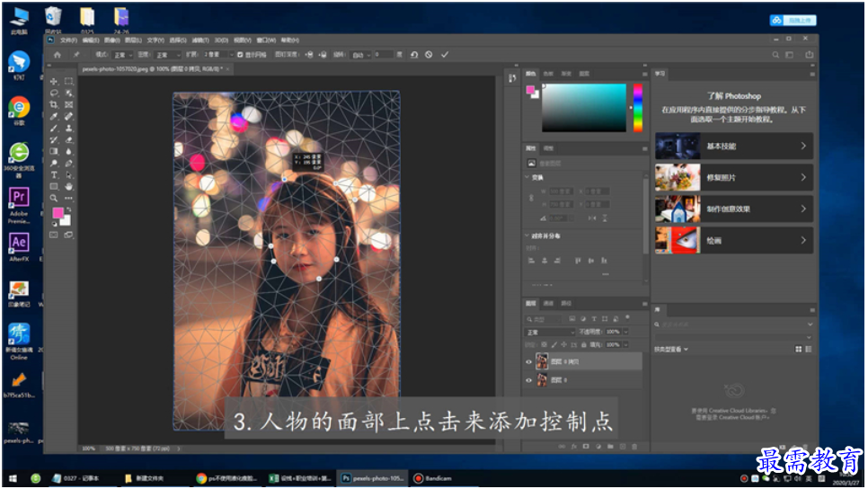This screenshot has height=489, width=868.
Task: Switch to the Channels tab
Action: 548,304
